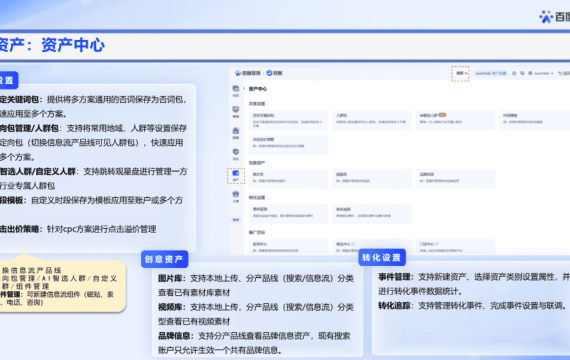Open the 图片库 card
The height and width of the screenshot is (360, 570).
[288, 179]
